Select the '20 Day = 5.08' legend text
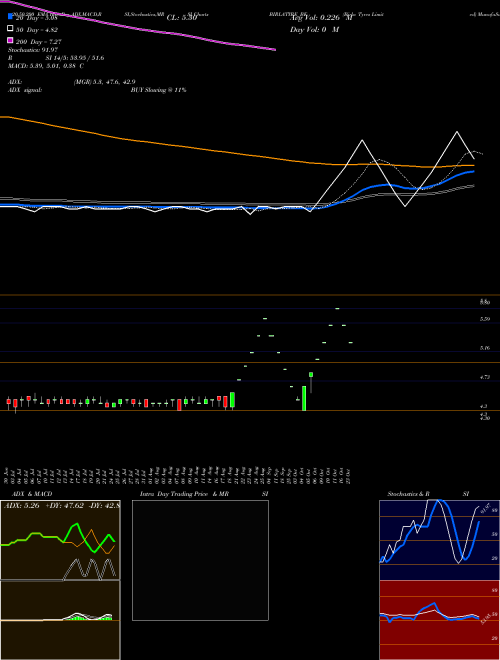The width and height of the screenshot is (500, 660). point(36,18)
